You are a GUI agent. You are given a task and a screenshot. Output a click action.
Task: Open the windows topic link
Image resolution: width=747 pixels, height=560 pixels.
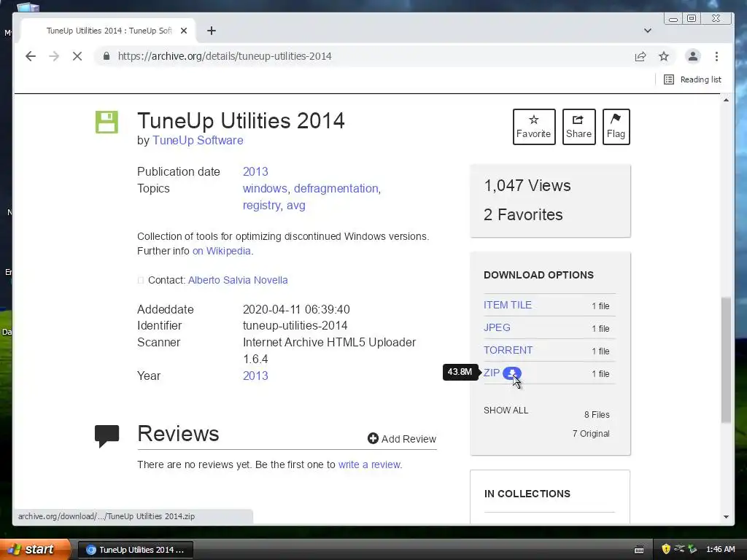[x=265, y=189]
